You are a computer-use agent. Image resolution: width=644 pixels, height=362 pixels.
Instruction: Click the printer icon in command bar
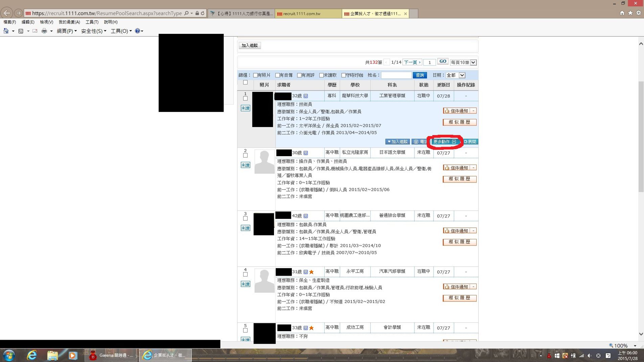tap(44, 31)
